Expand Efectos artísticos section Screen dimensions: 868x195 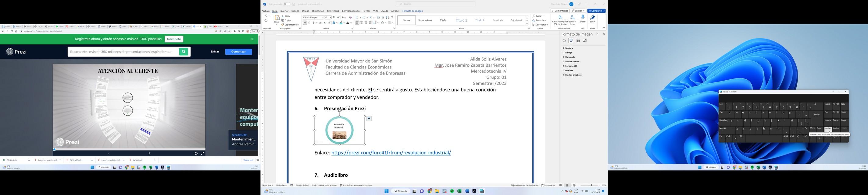point(573,75)
